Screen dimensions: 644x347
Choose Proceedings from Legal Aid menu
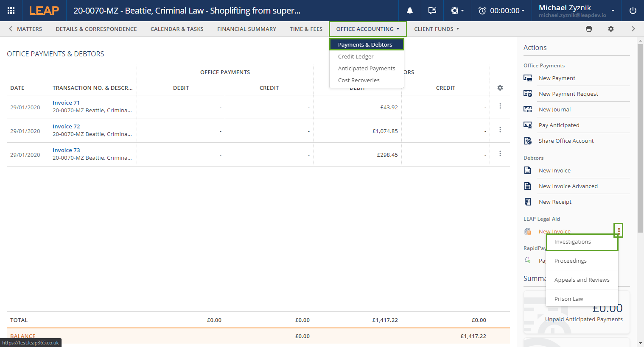pyautogui.click(x=570, y=261)
